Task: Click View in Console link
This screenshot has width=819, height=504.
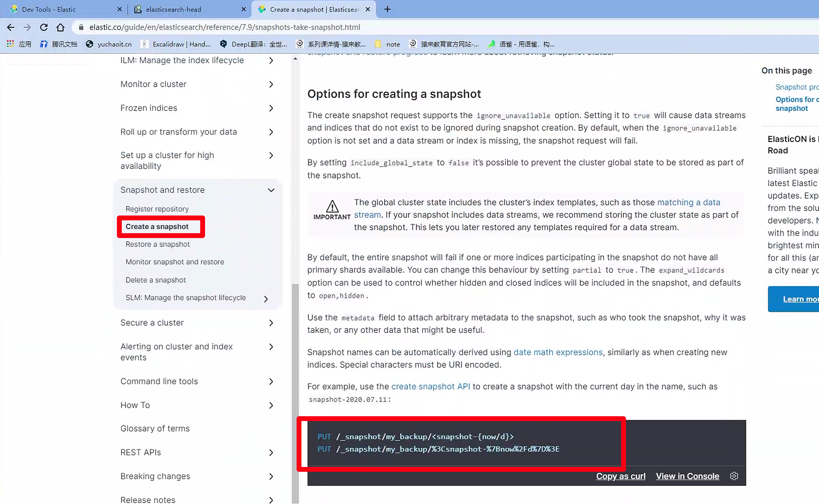Action: [x=687, y=476]
